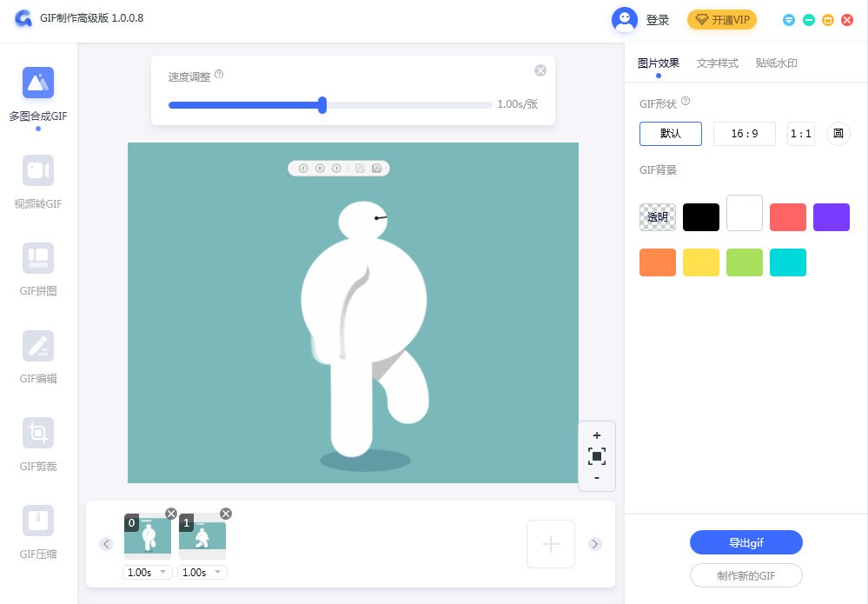Click the zoom out minus icon
The image size is (868, 604).
596,478
